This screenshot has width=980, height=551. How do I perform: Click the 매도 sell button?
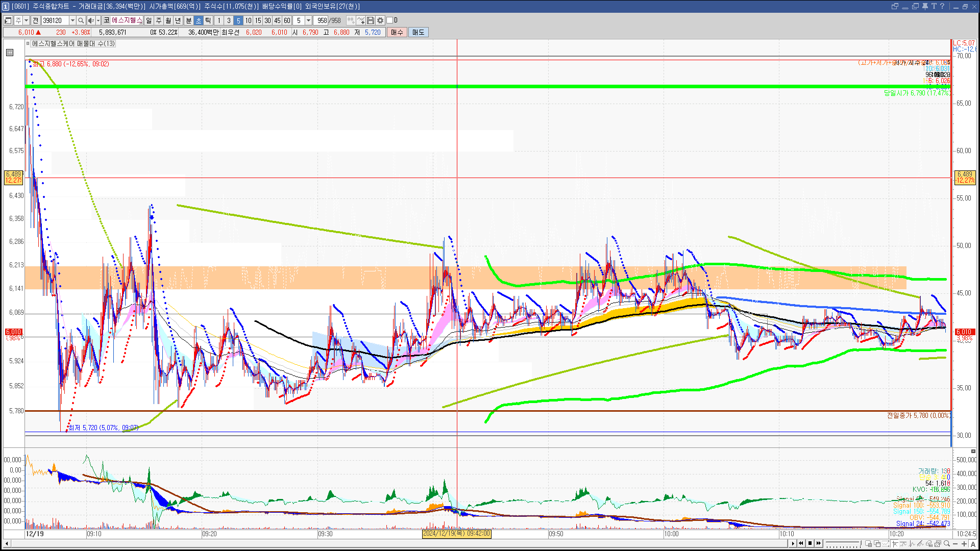[x=419, y=32]
